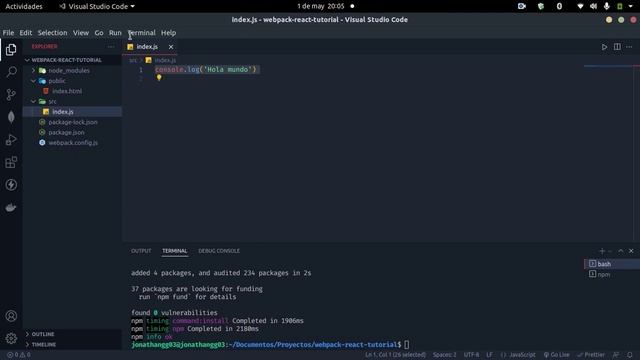Screen dimensions: 640x360
Task: Open webpack.config.js file
Action: click(73, 143)
